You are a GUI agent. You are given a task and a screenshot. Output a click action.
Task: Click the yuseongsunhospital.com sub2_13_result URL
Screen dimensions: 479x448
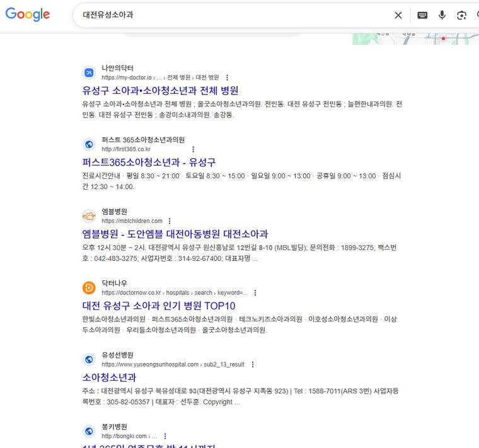click(x=173, y=365)
